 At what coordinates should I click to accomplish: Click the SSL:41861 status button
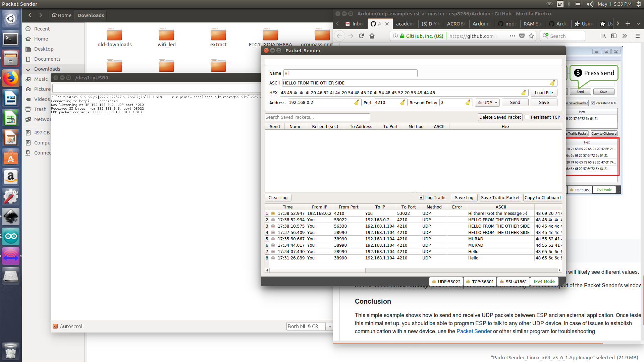click(x=513, y=282)
